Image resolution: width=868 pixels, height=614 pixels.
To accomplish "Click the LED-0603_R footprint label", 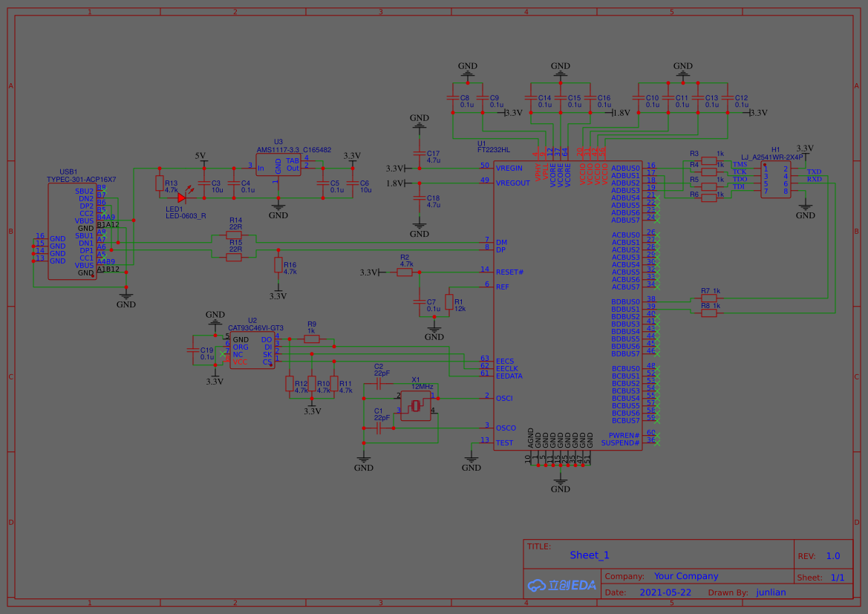I will [x=186, y=216].
